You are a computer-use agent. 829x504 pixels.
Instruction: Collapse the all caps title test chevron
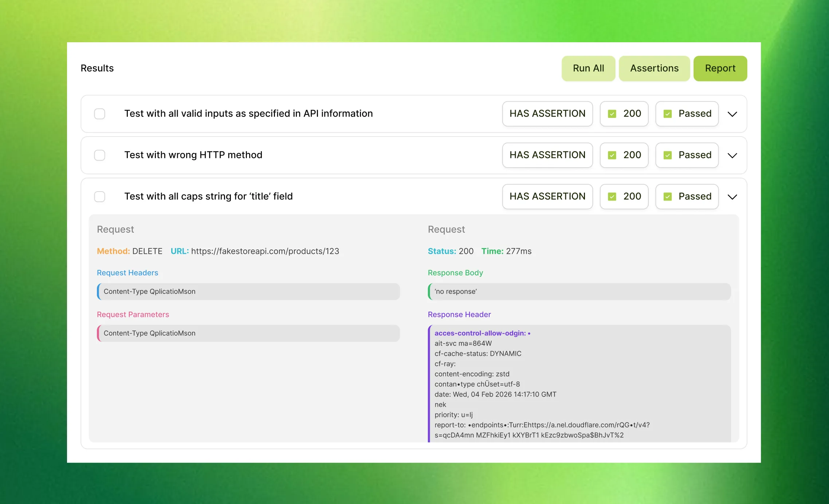click(x=732, y=197)
